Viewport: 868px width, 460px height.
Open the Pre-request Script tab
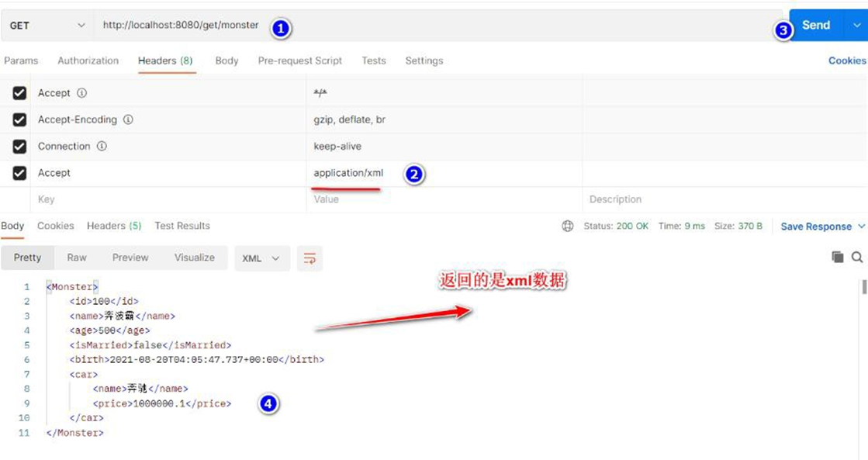(x=299, y=61)
